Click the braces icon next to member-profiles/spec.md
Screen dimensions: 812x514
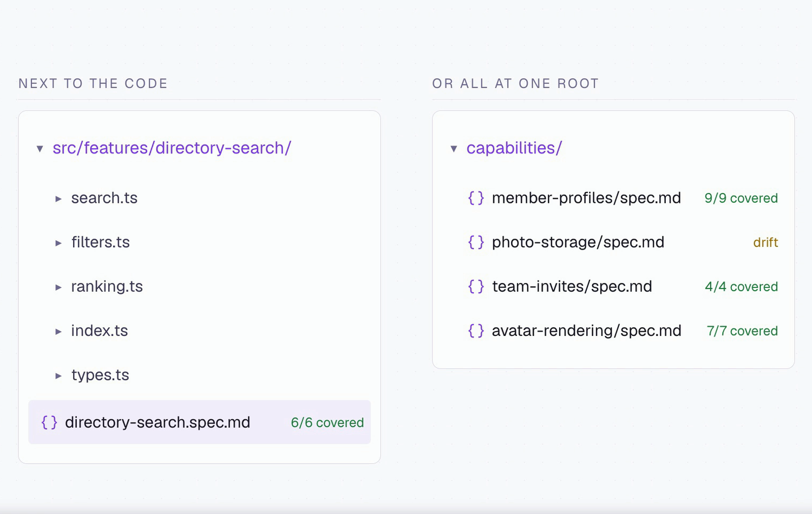pos(476,198)
